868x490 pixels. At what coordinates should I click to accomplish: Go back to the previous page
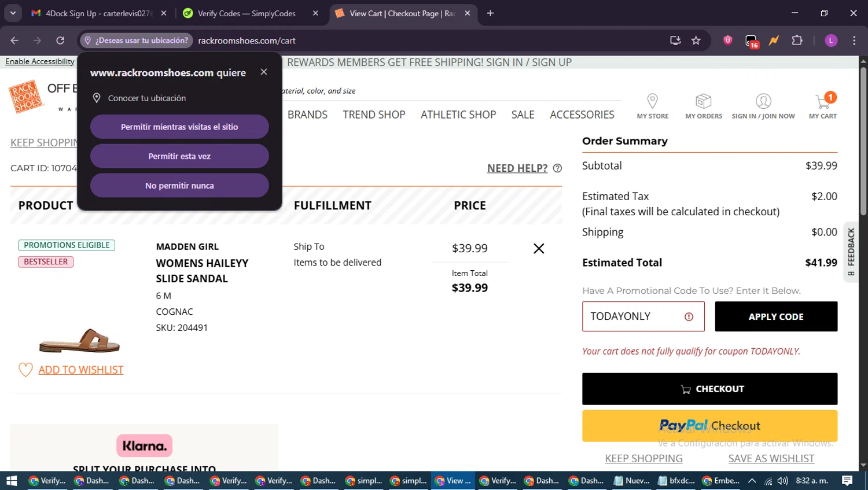pyautogui.click(x=14, y=40)
